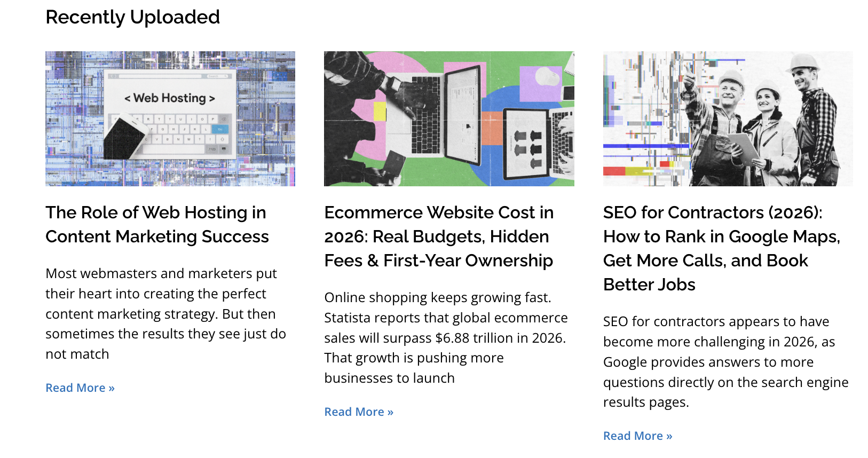
Task: Click the "Recently Uploaded" section heading
Action: 132,17
